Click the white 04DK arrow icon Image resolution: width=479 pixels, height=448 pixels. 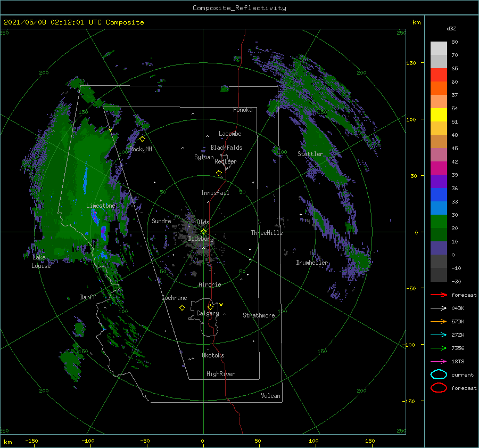439,308
